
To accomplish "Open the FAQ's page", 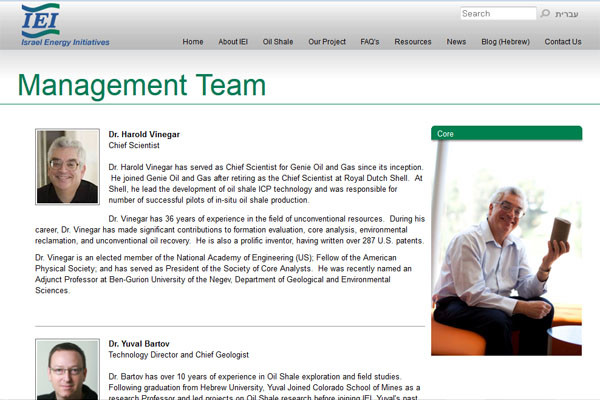I will coord(370,42).
